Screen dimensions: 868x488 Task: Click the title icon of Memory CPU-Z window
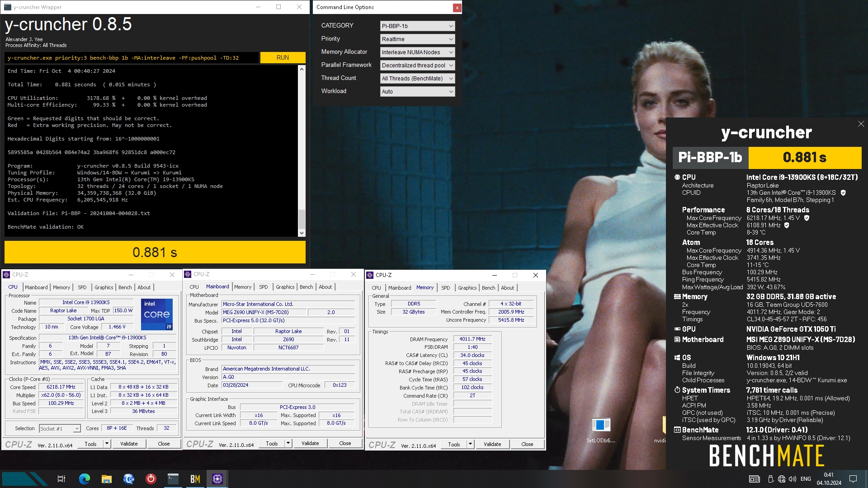tap(370, 275)
